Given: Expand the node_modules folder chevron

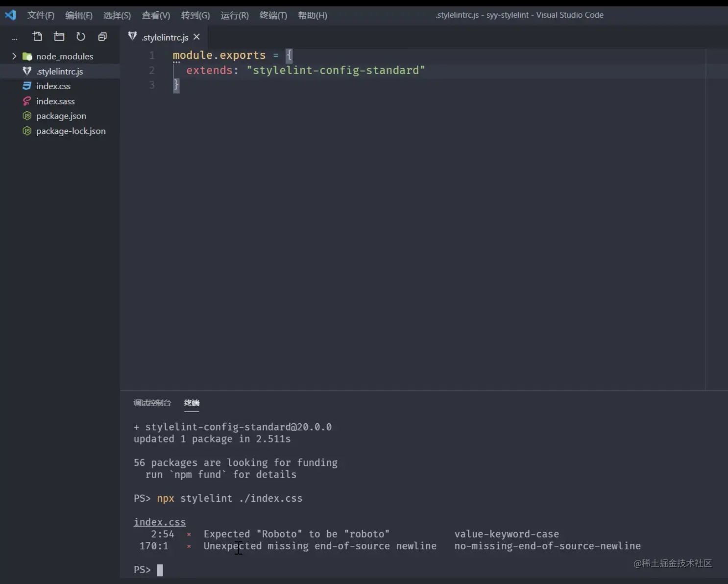Looking at the screenshot, I should coord(14,56).
